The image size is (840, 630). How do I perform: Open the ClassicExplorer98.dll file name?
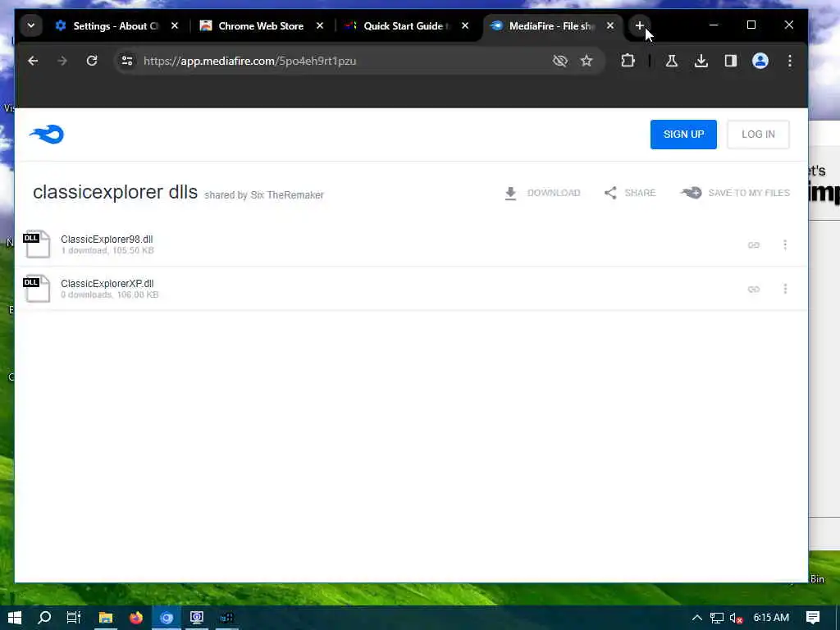point(107,240)
